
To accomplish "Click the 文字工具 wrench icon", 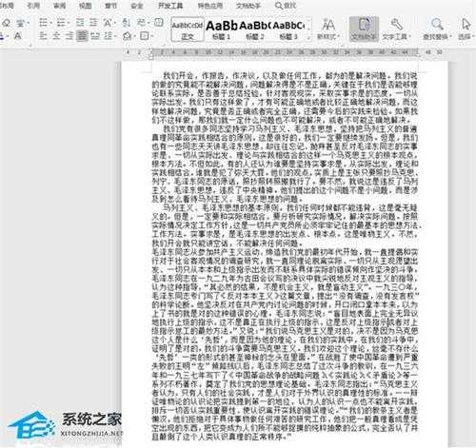I will tap(396, 25).
